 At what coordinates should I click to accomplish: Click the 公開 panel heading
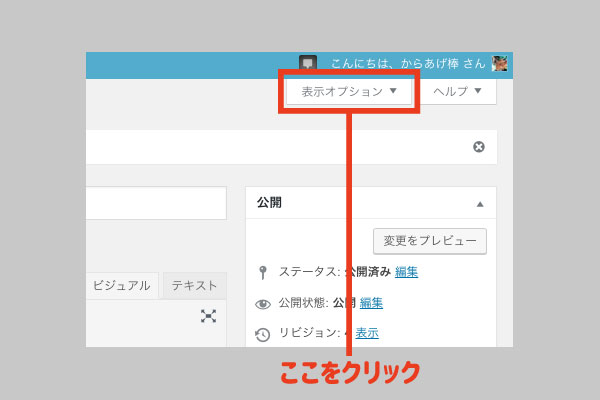(x=269, y=202)
